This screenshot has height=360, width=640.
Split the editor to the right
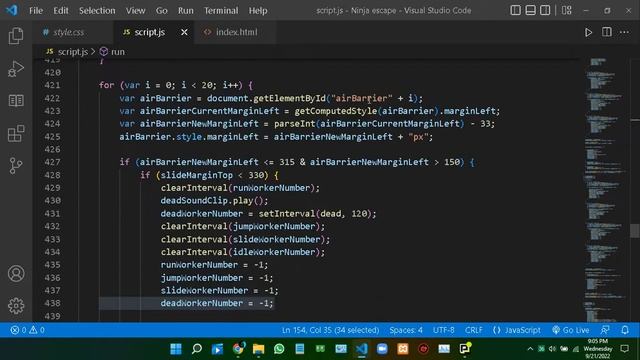click(607, 32)
